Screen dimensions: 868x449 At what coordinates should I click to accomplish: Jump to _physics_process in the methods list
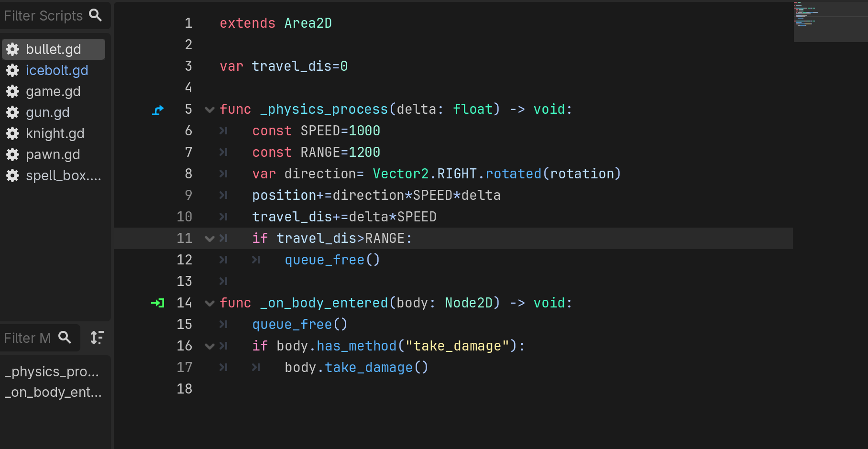tap(52, 372)
